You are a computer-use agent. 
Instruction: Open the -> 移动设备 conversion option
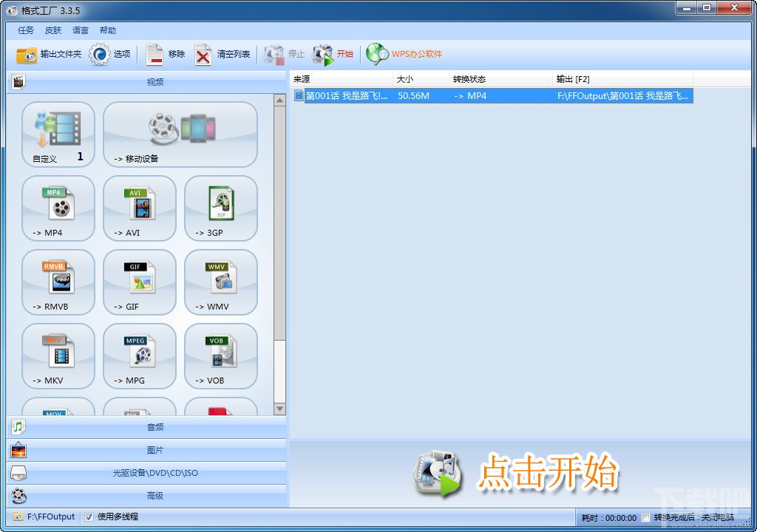pyautogui.click(x=180, y=134)
